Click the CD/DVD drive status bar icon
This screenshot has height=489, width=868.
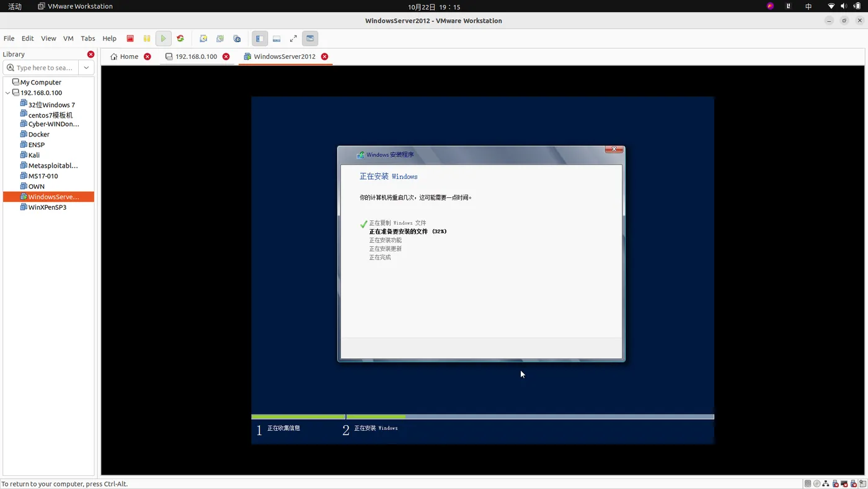pos(817,484)
